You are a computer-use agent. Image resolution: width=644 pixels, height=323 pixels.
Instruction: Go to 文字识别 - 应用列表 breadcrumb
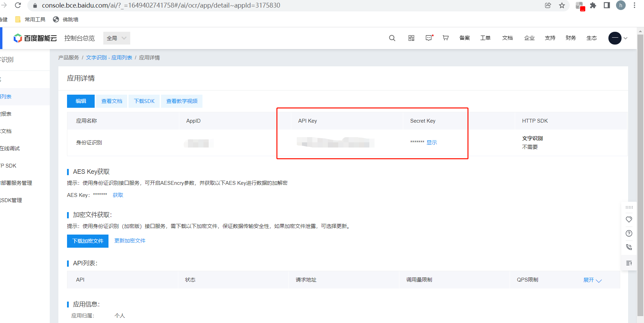[109, 58]
